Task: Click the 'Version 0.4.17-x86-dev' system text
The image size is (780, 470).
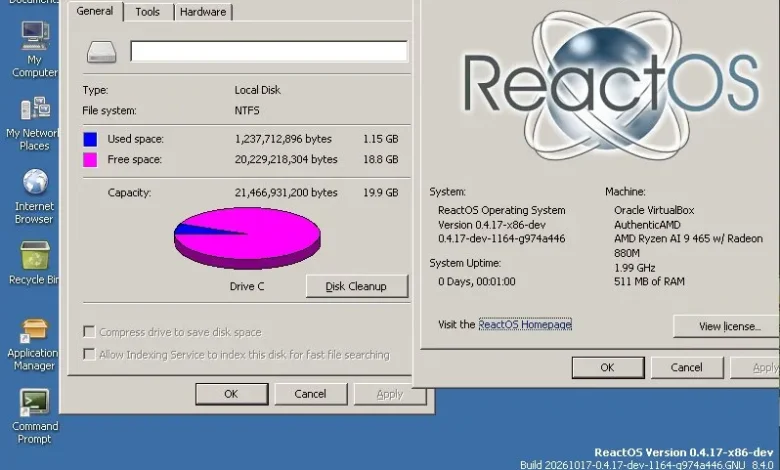Action: click(492, 225)
